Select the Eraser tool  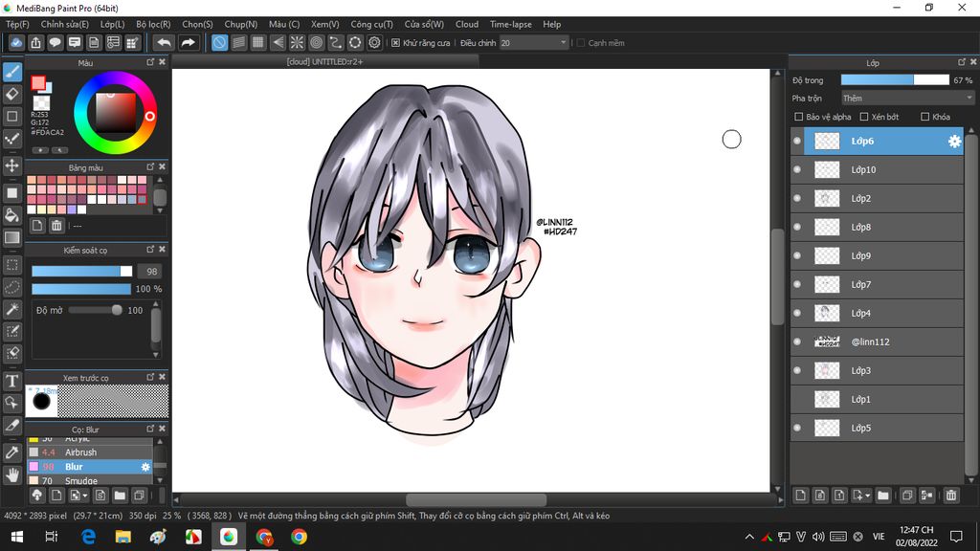click(11, 95)
